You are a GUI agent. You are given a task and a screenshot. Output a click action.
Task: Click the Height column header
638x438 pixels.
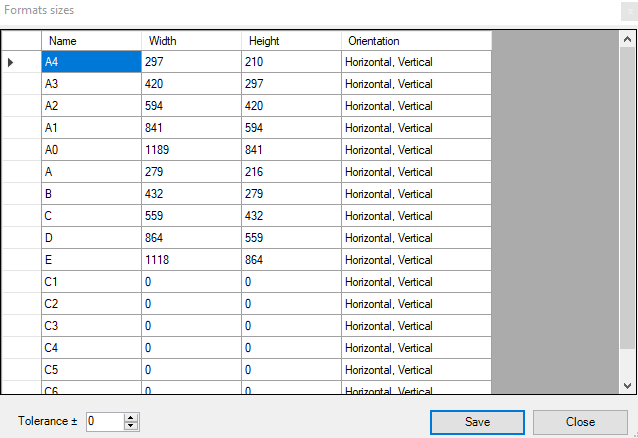pyautogui.click(x=291, y=41)
